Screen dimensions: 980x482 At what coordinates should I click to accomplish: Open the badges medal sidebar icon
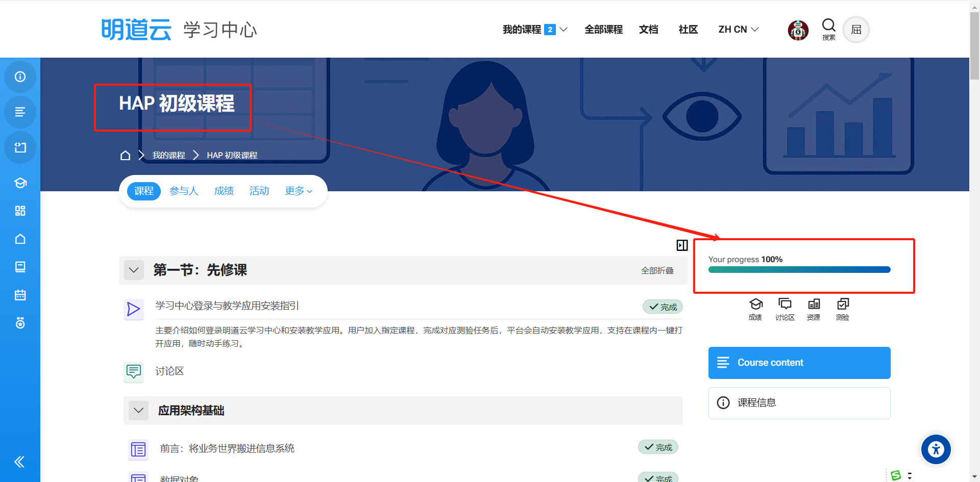[x=20, y=323]
